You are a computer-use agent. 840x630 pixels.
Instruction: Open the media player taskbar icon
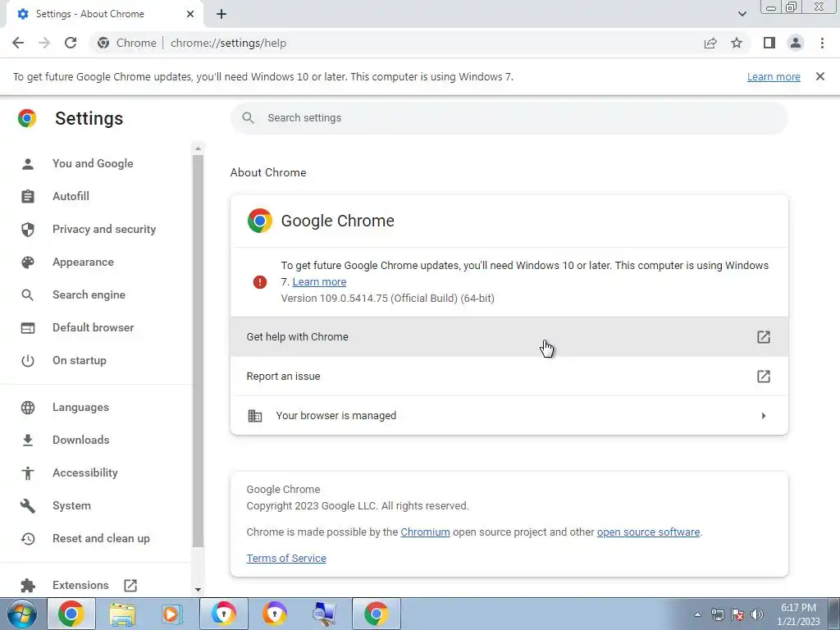click(x=171, y=614)
